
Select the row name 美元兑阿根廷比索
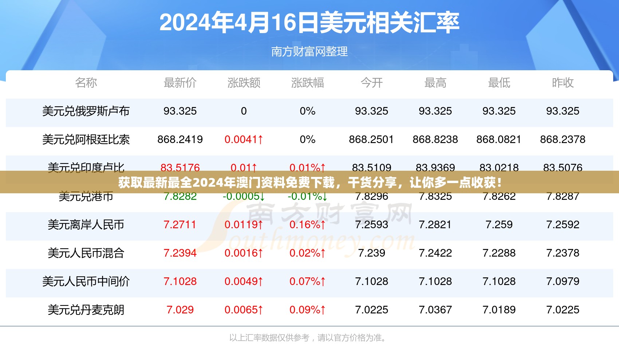[x=86, y=139]
